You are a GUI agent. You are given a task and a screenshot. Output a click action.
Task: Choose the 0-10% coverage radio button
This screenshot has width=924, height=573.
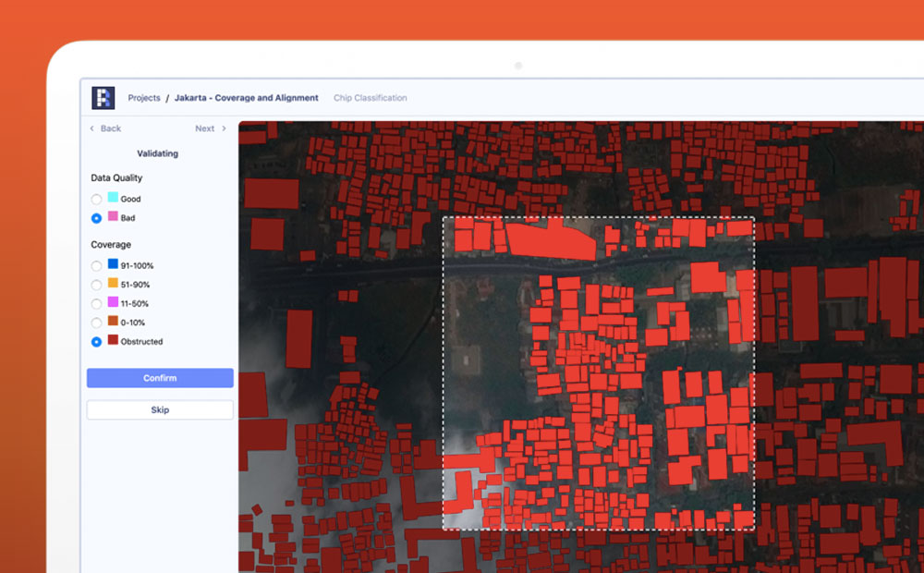[96, 323]
